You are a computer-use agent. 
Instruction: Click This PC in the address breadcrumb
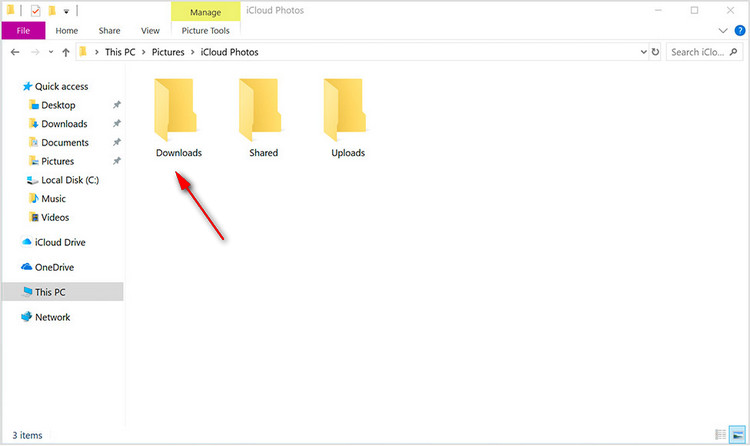pyautogui.click(x=120, y=52)
